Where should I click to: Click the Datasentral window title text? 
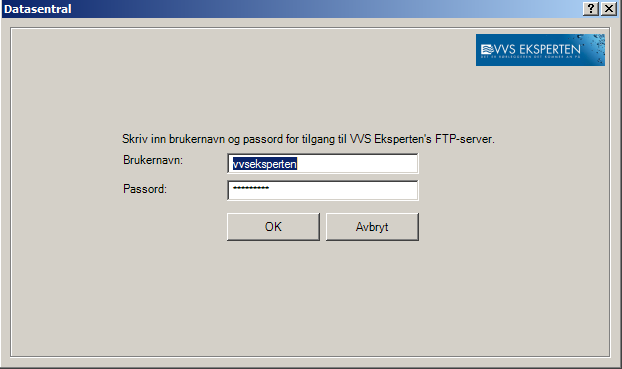coord(38,9)
